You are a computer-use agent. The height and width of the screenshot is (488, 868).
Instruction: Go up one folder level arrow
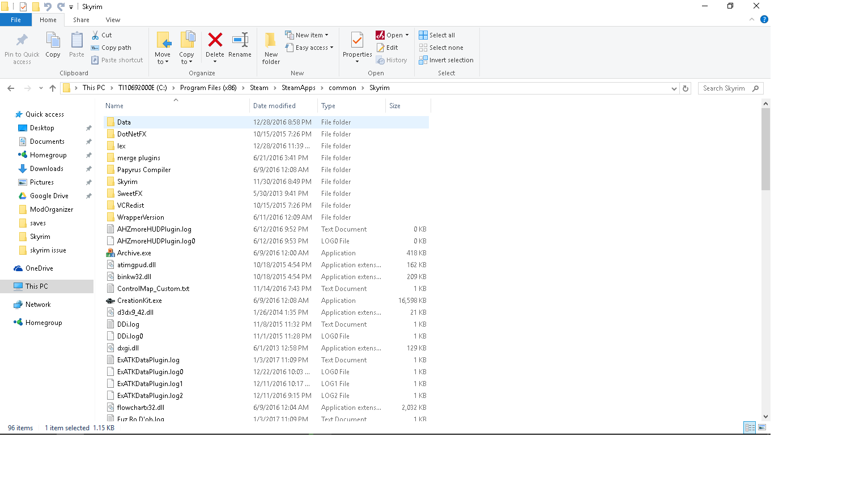[x=53, y=88]
